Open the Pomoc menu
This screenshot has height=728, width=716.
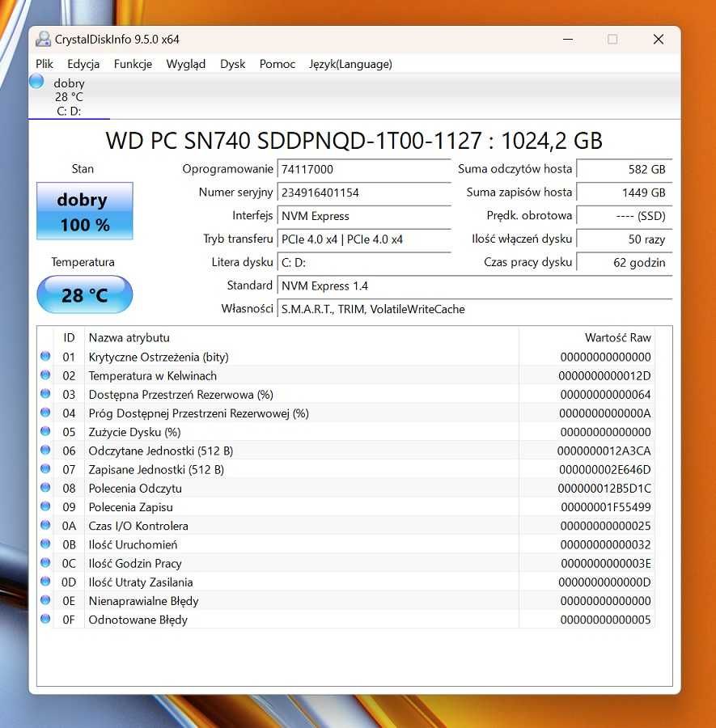(278, 64)
